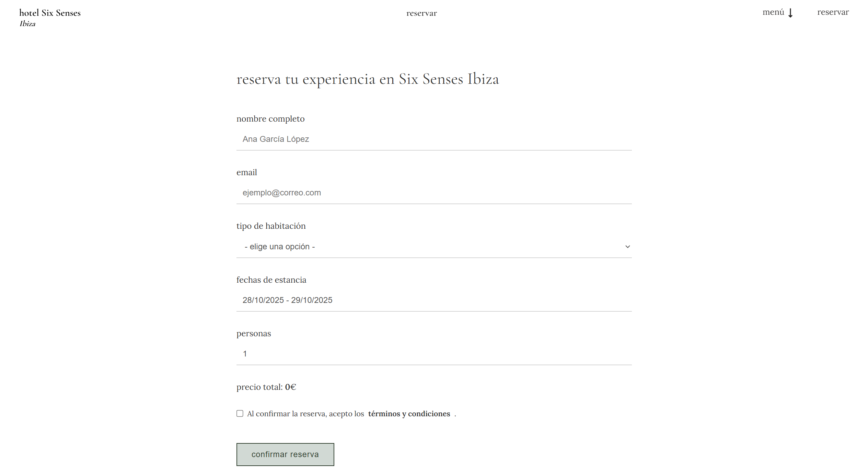Open the menú dropdown arrow icon
The height and width of the screenshot is (476, 868).
point(791,13)
